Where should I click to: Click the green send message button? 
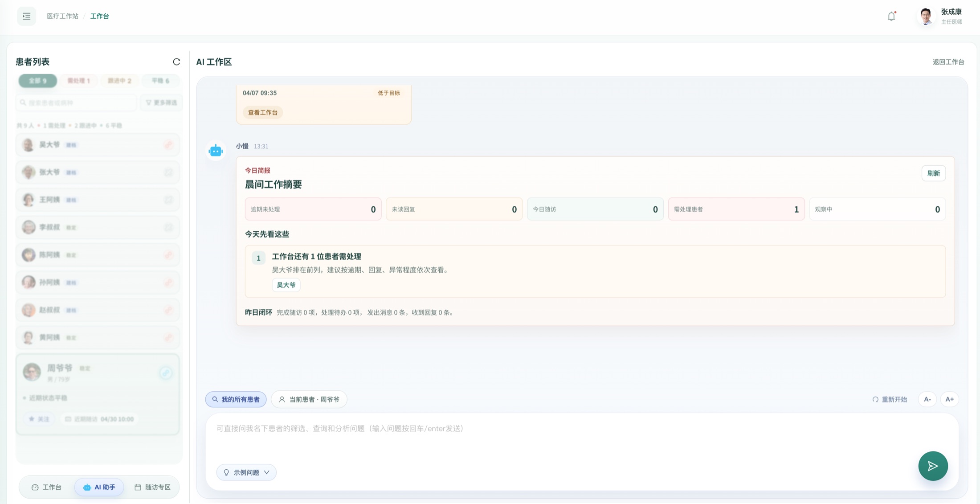(x=933, y=466)
